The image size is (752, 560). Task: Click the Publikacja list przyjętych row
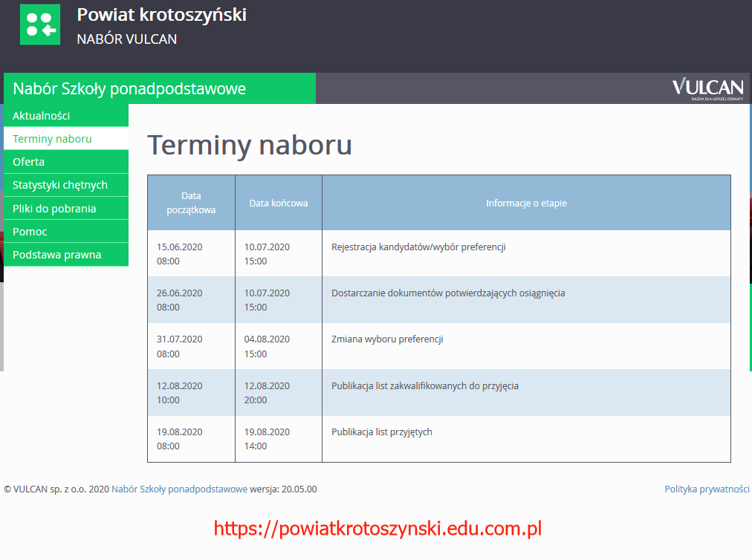click(x=382, y=432)
